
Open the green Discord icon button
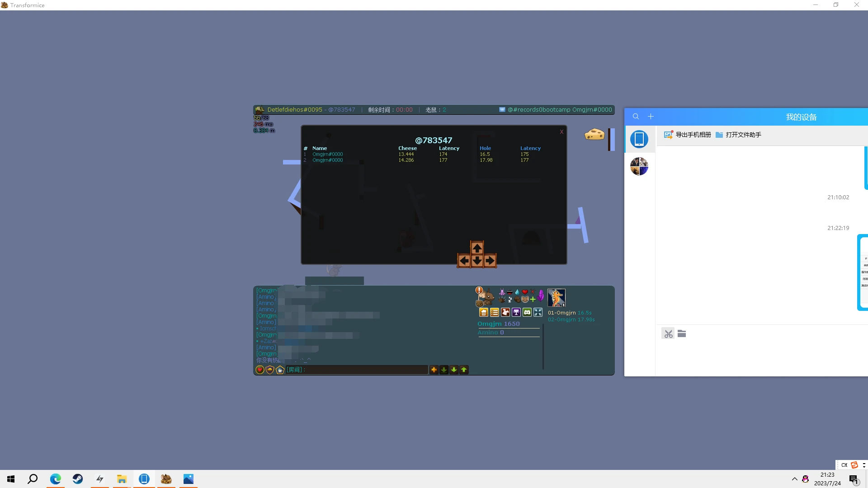click(527, 312)
